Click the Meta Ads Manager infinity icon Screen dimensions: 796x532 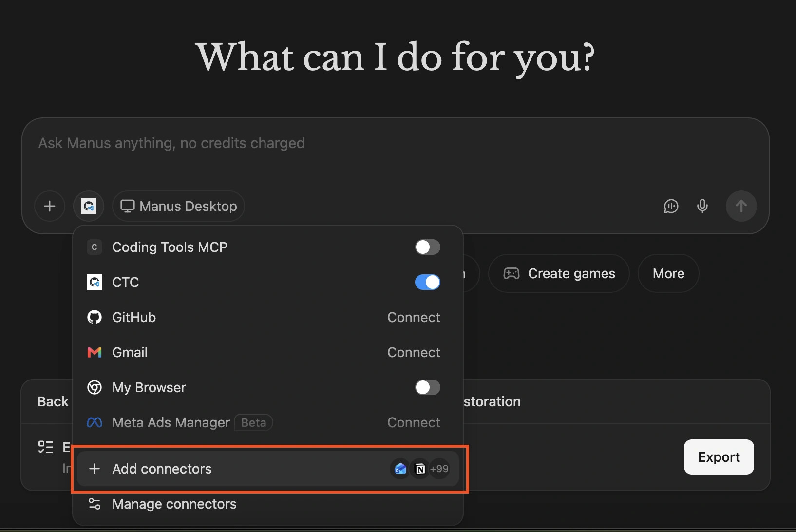coord(95,422)
